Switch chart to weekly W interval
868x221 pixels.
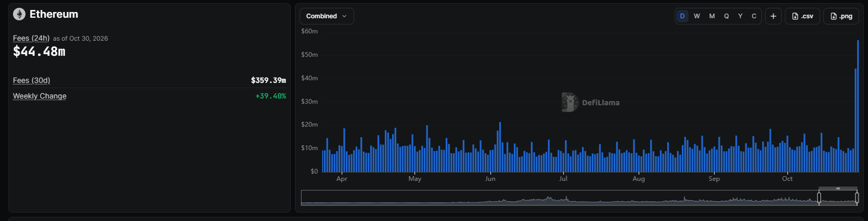pyautogui.click(x=697, y=16)
